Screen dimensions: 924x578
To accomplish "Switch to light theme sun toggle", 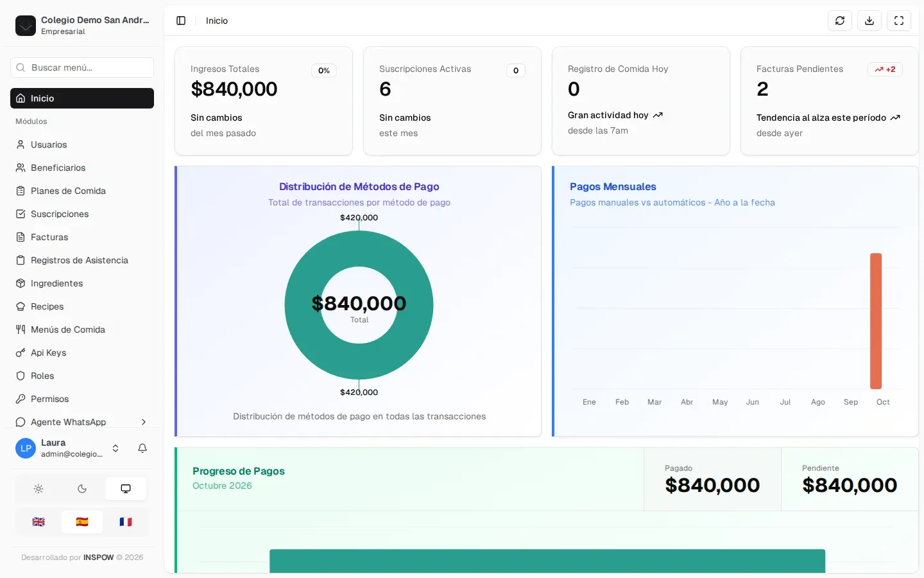I will 38,489.
